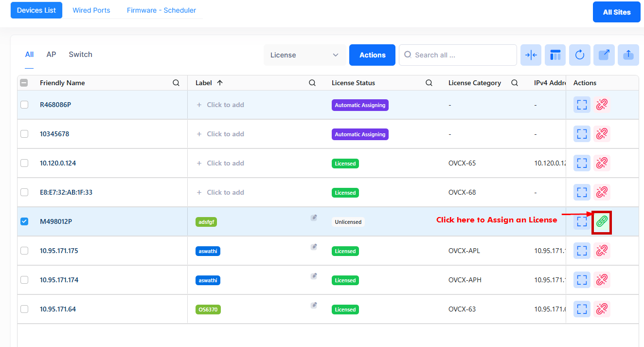Click the search icon in License Category header
This screenshot has height=347, width=644.
pos(515,83)
